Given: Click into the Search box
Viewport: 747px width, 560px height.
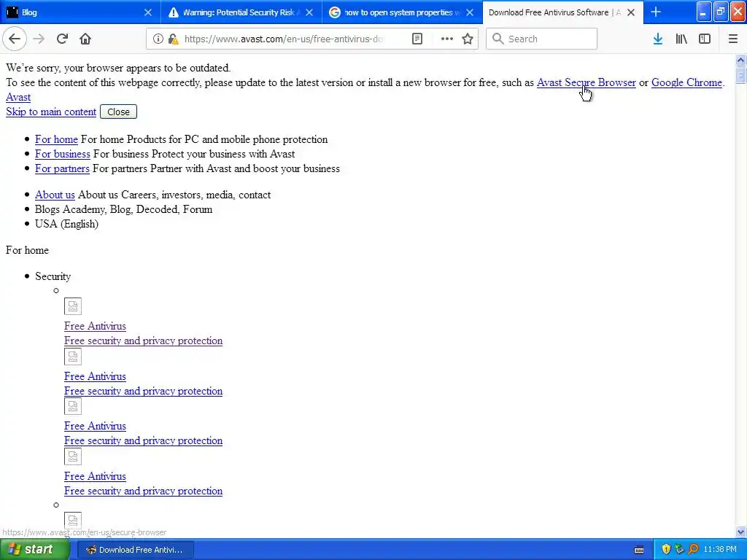Looking at the screenshot, I should [x=541, y=39].
